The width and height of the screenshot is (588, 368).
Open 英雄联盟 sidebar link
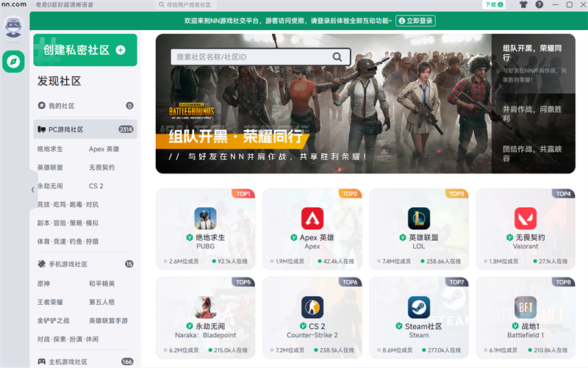coord(50,167)
